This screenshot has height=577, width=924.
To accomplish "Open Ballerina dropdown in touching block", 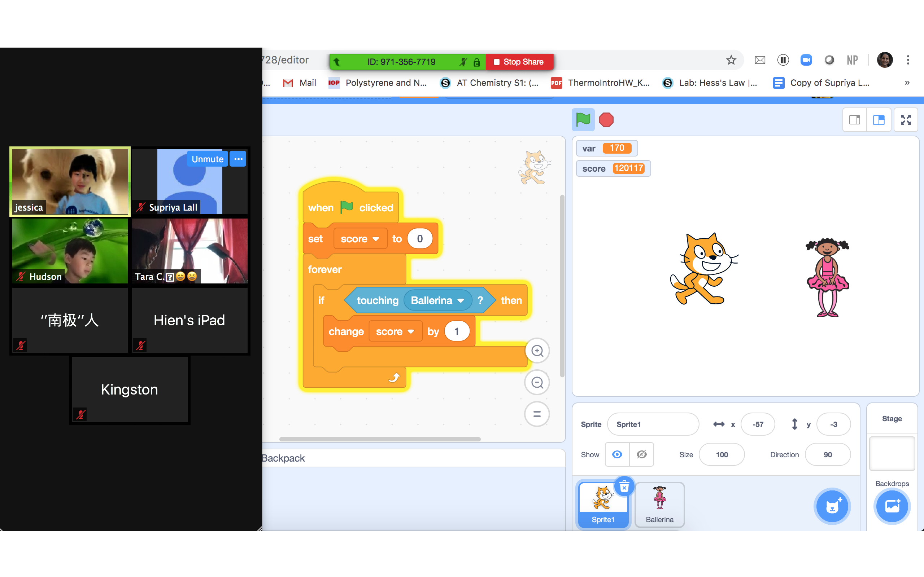I will [461, 301].
